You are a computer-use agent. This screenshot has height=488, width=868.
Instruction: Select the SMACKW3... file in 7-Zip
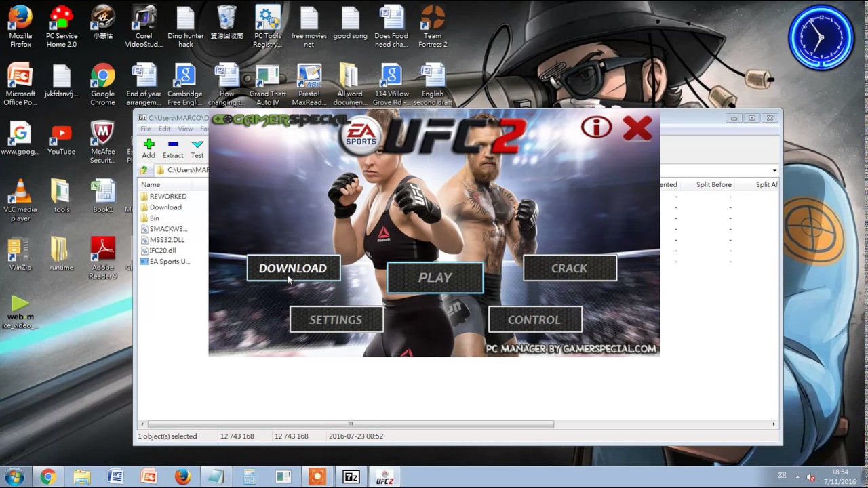click(x=164, y=229)
